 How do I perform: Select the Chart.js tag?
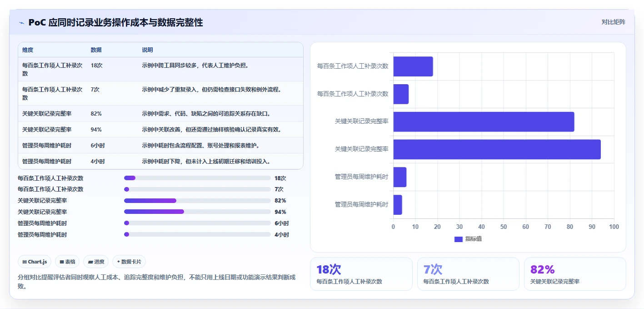click(x=35, y=262)
